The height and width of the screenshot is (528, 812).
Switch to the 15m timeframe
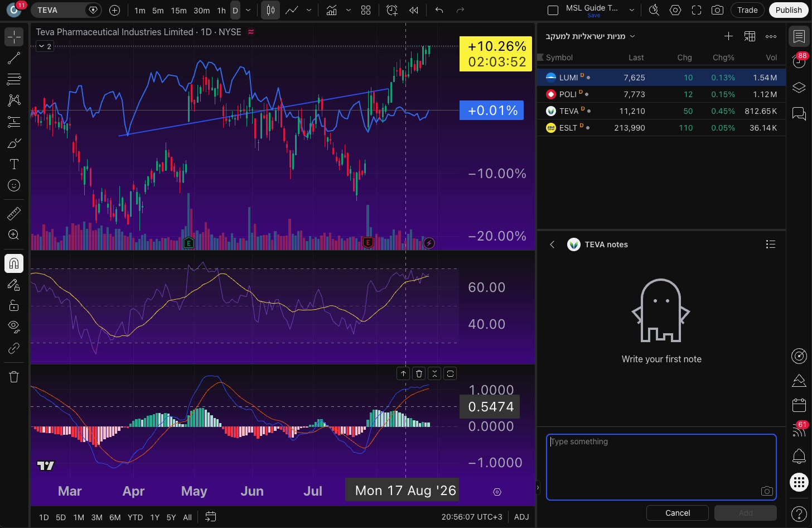178,10
